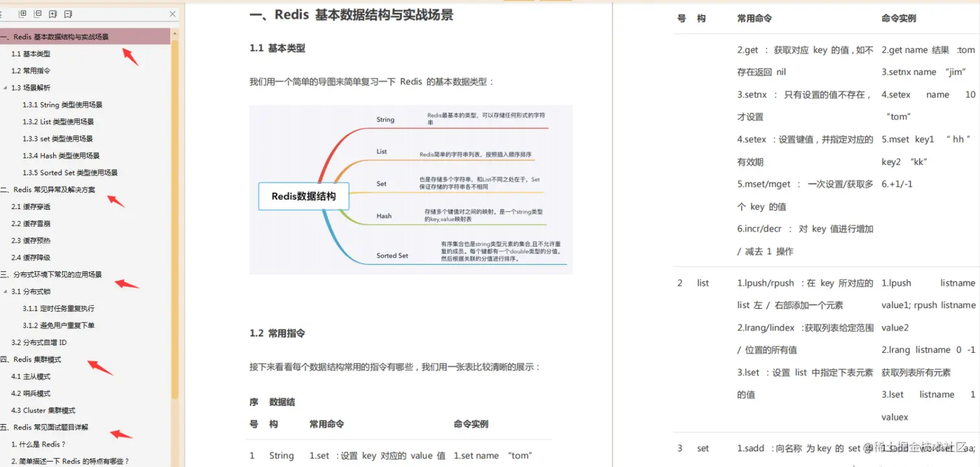Click the expand all bookmarks icon
This screenshot has width=980, height=467.
click(23, 14)
